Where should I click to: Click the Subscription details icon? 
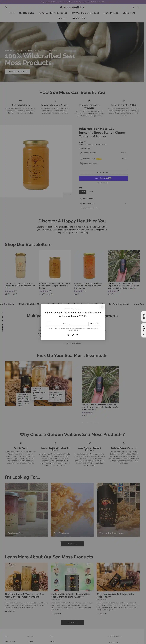[81, 164]
